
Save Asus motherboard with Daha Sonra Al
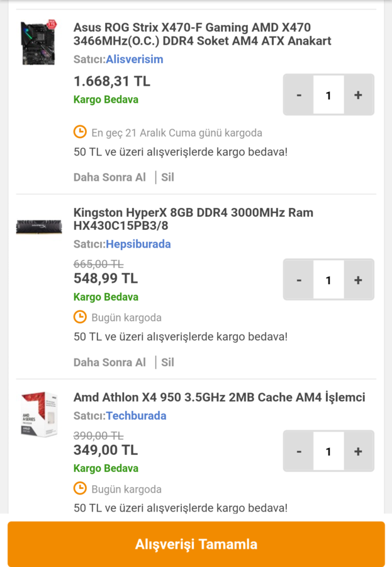click(x=109, y=177)
